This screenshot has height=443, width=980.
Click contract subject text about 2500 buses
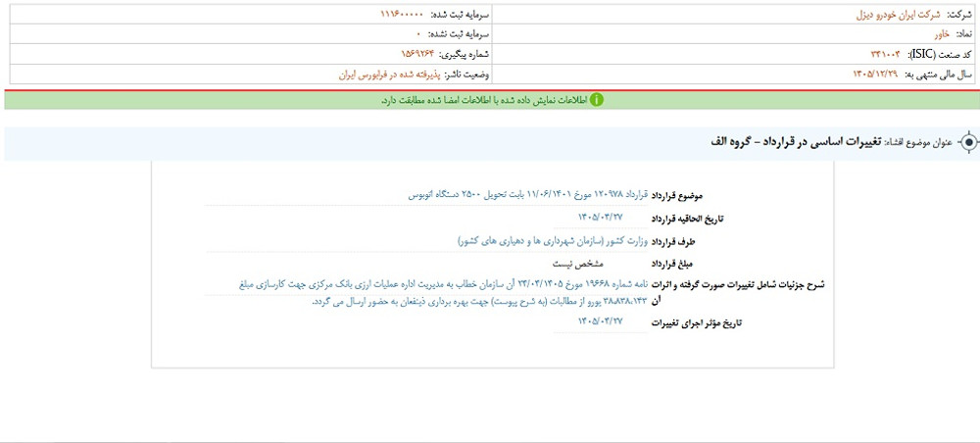528,194
